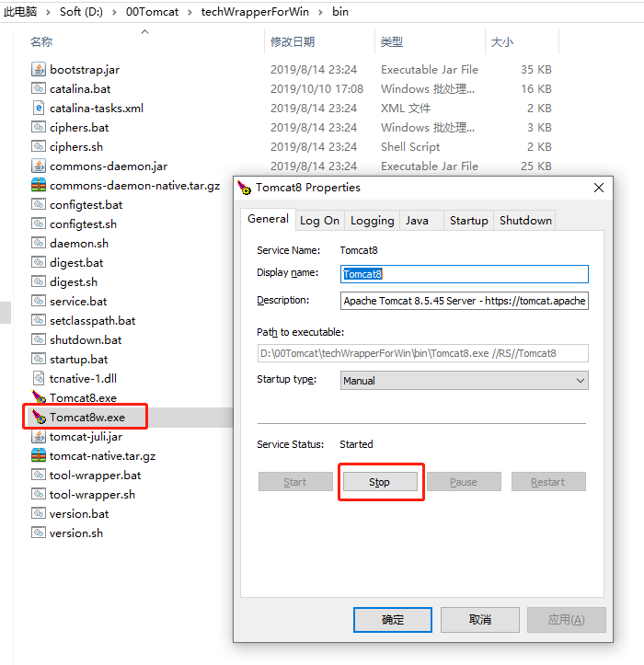The height and width of the screenshot is (665, 644).
Task: Focus the Description text field
Action: [464, 301]
